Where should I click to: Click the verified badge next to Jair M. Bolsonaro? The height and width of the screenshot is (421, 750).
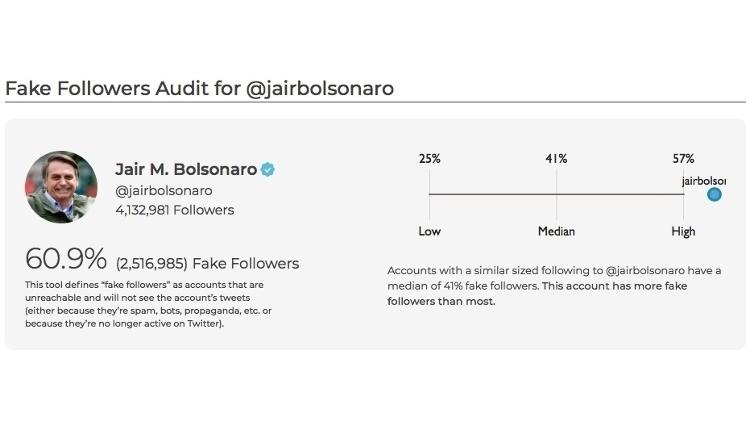tap(268, 169)
